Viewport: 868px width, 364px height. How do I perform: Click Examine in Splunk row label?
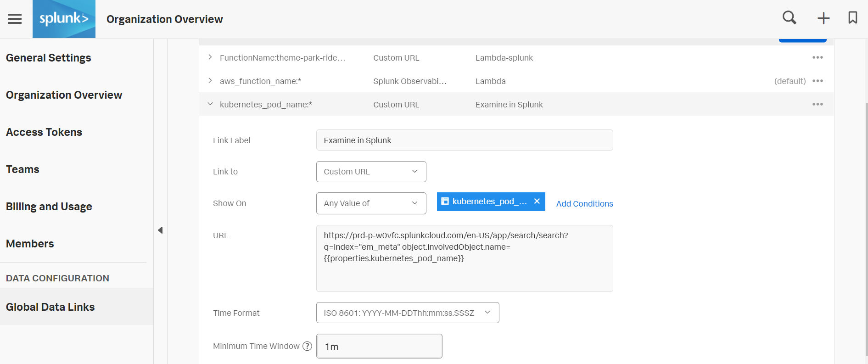point(509,105)
